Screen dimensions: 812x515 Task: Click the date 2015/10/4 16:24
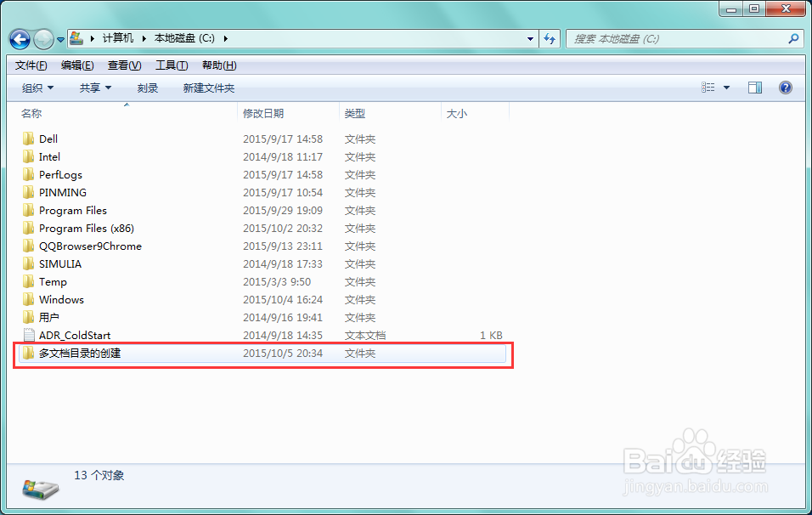[283, 299]
